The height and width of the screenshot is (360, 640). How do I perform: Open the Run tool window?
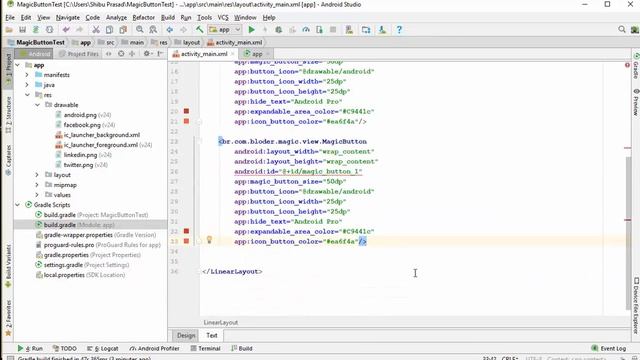point(30,349)
